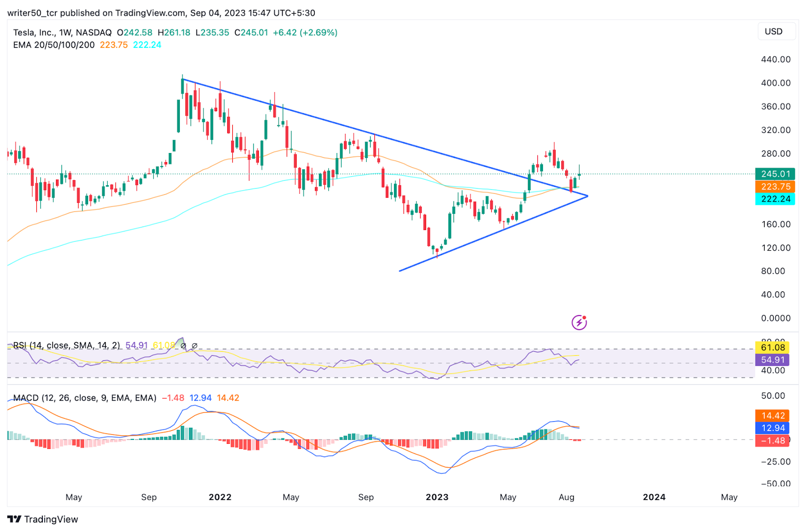The image size is (806, 532).
Task: Click the 2022 label on time axis
Action: (220, 497)
